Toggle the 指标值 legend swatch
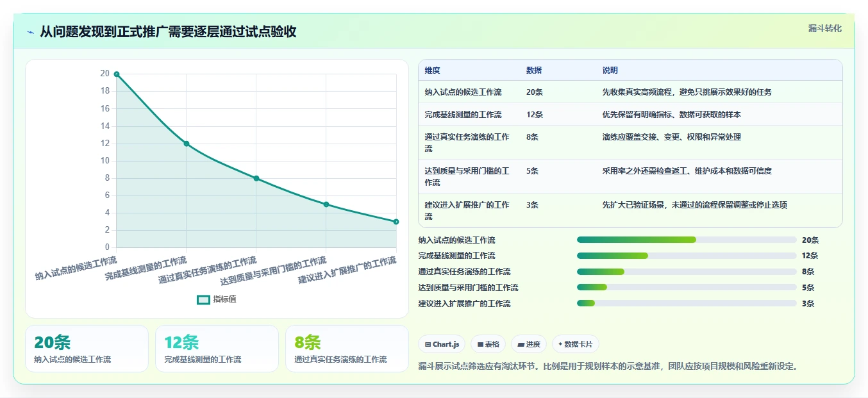 click(x=203, y=299)
